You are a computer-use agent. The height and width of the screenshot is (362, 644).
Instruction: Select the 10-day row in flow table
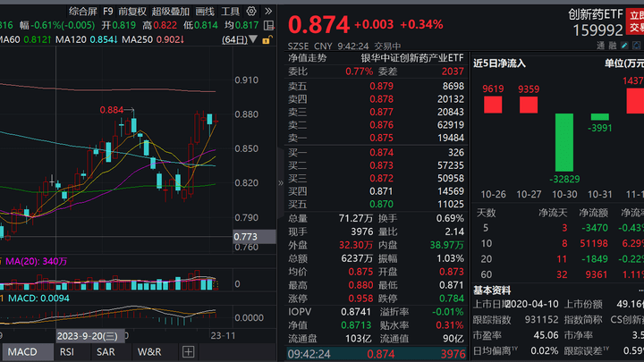click(x=560, y=243)
